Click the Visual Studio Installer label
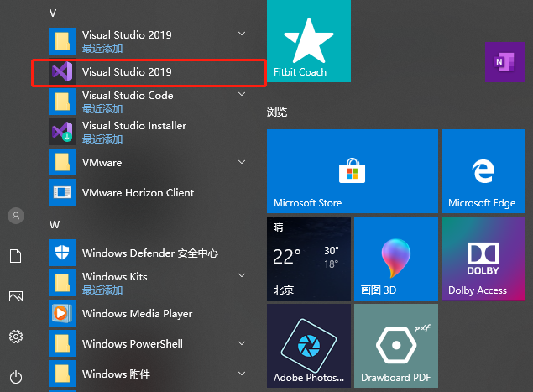Viewport: 533px width, 392px height. [134, 126]
